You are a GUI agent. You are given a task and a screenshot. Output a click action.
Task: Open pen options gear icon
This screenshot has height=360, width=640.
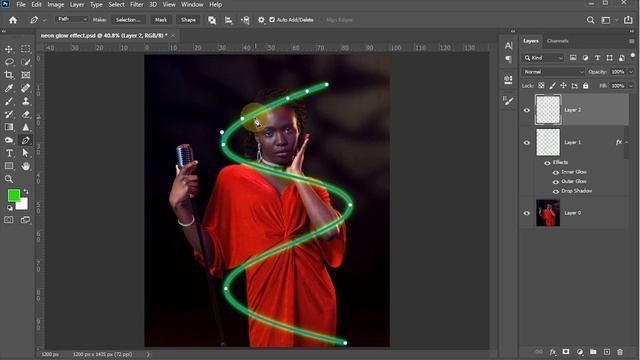pyautogui.click(x=261, y=20)
